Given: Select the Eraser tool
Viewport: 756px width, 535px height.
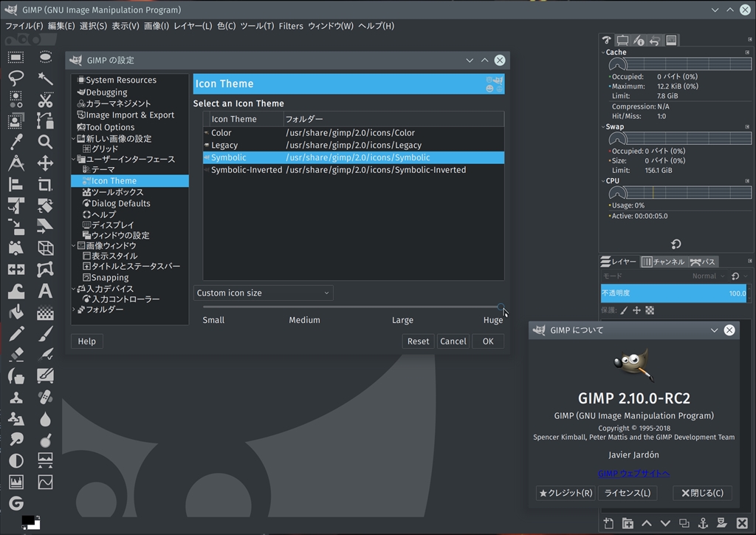Looking at the screenshot, I should pyautogui.click(x=16, y=355).
